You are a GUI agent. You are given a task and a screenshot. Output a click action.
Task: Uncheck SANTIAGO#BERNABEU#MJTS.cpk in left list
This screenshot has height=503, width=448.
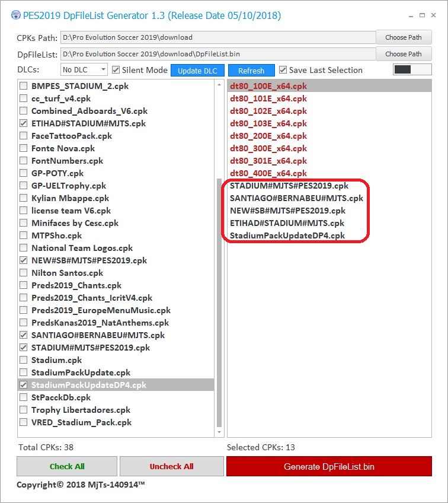pos(23,335)
